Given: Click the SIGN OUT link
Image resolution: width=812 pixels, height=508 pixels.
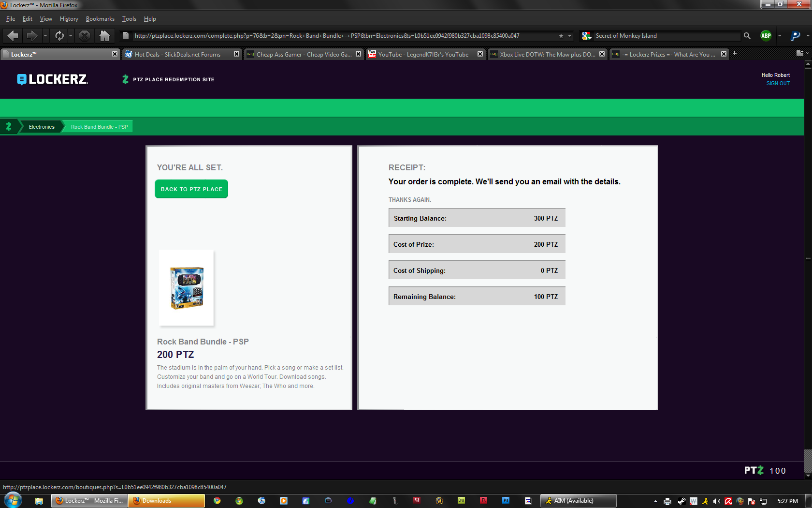Looking at the screenshot, I should (778, 84).
